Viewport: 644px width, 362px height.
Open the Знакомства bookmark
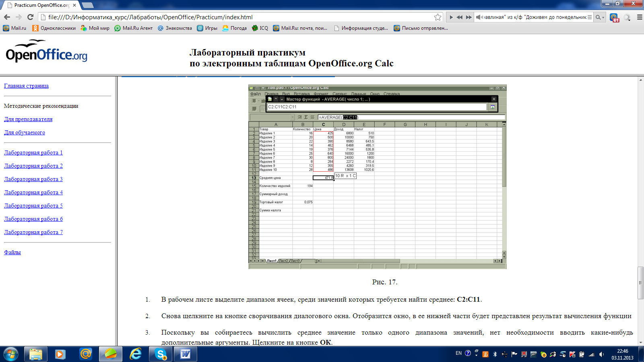pyautogui.click(x=175, y=28)
